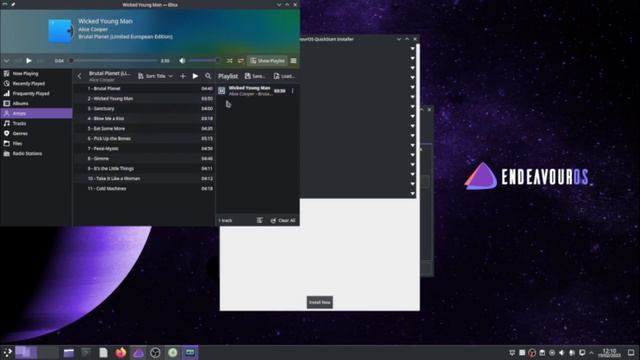Go back with the left arrow icon

[80, 76]
